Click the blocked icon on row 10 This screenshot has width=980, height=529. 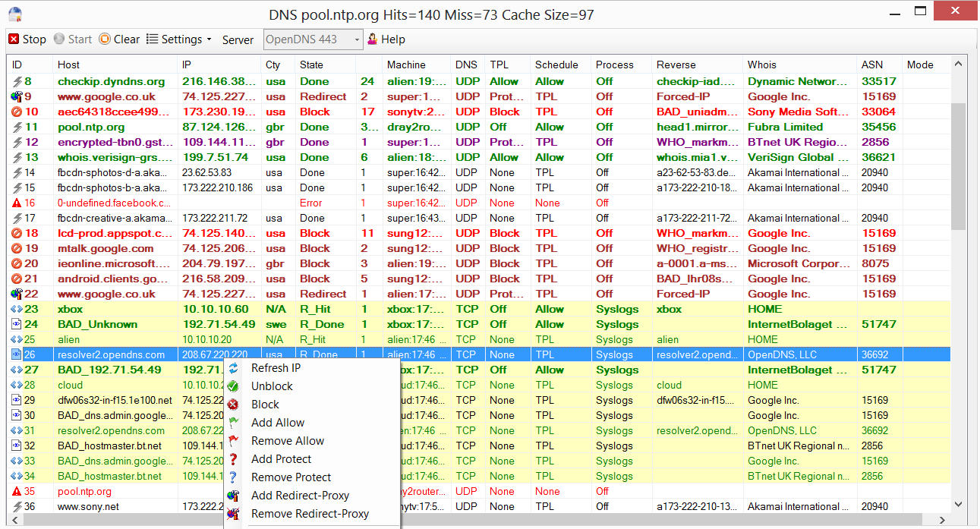tap(17, 112)
